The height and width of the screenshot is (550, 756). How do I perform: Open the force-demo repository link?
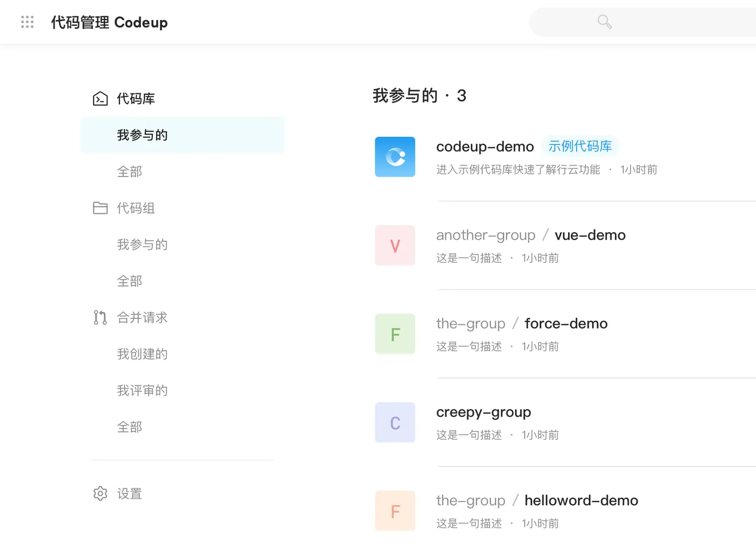coord(566,324)
